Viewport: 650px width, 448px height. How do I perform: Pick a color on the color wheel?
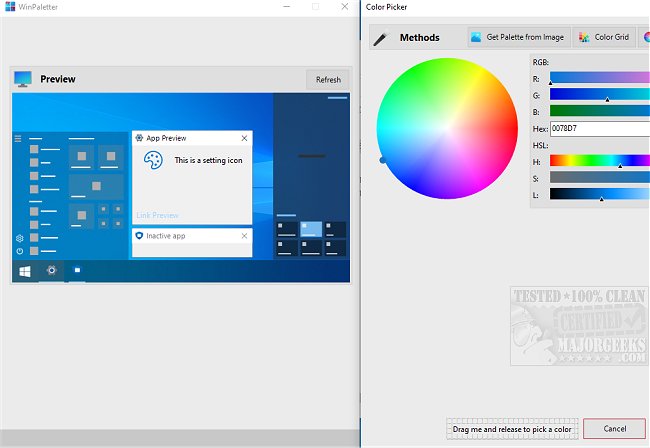tap(447, 128)
